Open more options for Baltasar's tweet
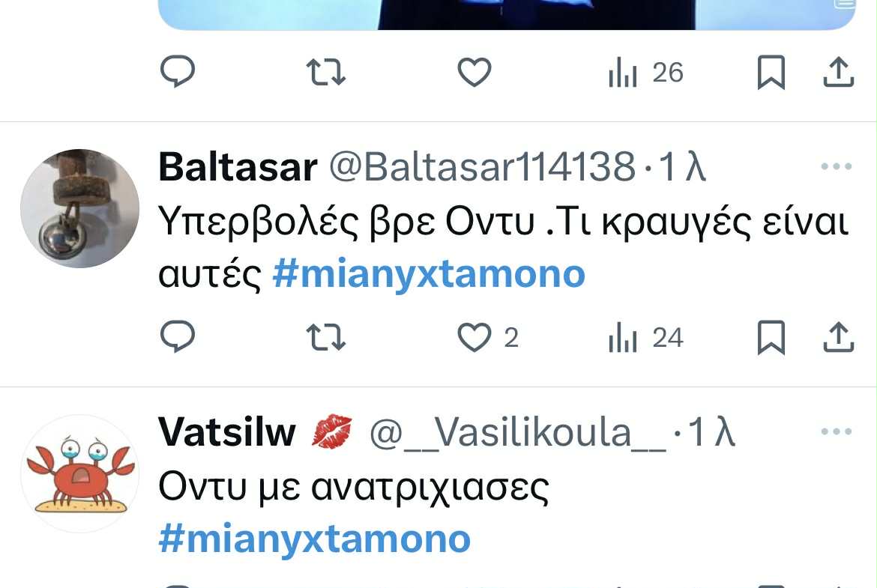877x588 pixels. 837,166
